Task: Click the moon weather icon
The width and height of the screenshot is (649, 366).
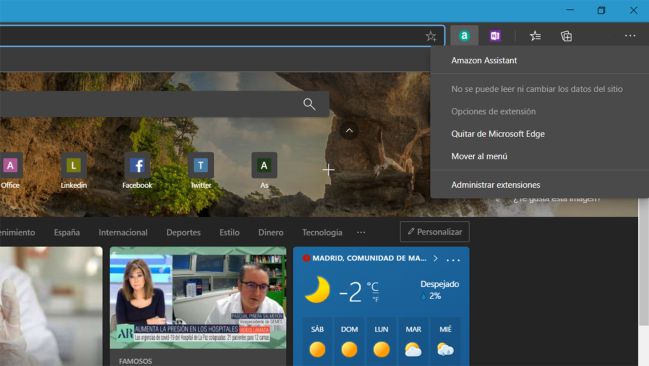Action: coord(317,289)
